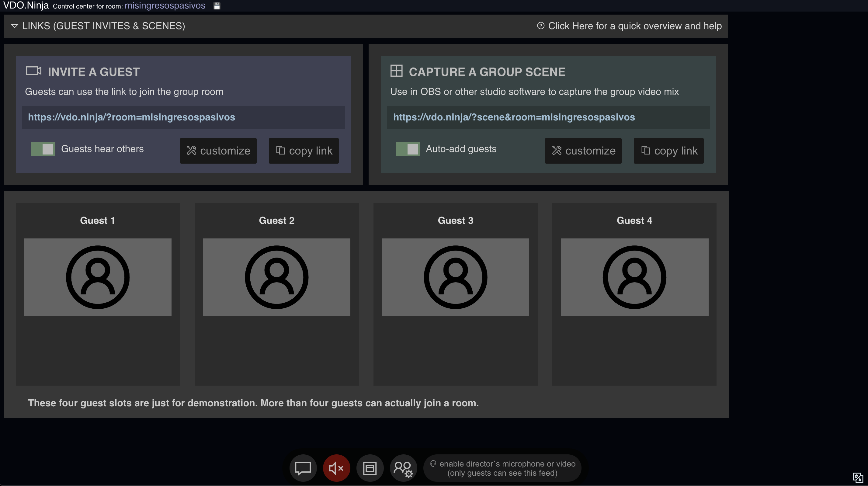Screen dimensions: 868x486
Task: Click the Guest 3 label
Action: [455, 220]
